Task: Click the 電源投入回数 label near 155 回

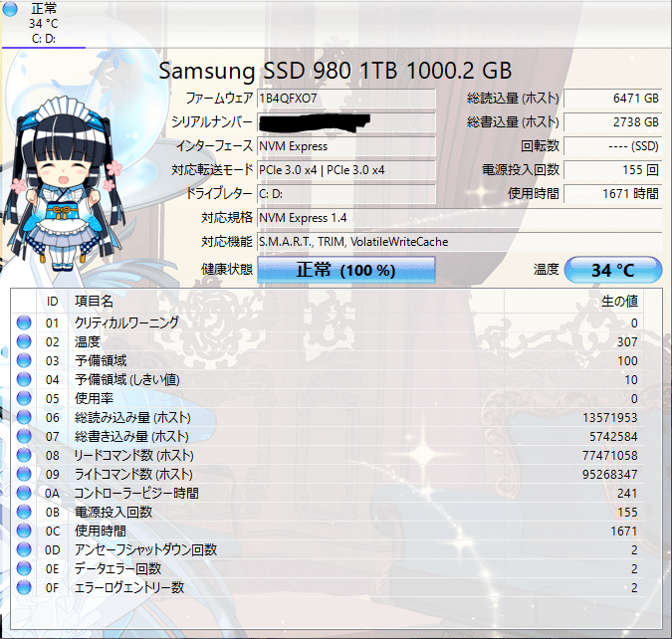Action: [x=521, y=170]
